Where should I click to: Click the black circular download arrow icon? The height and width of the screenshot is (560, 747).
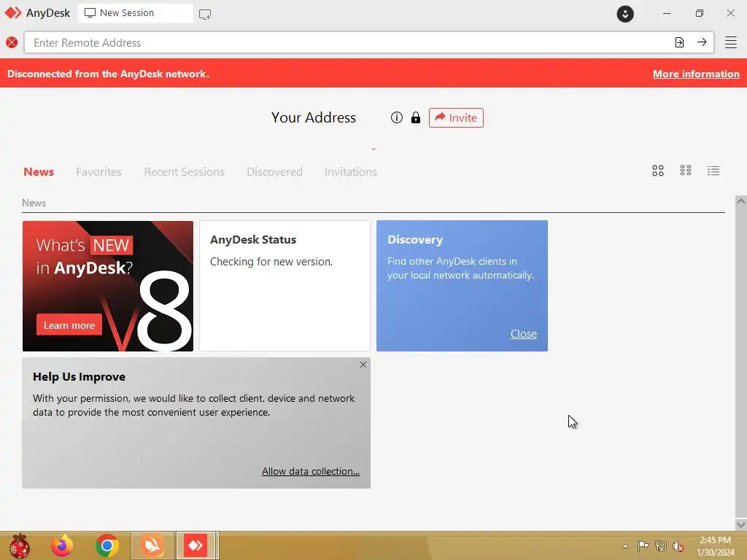[625, 13]
